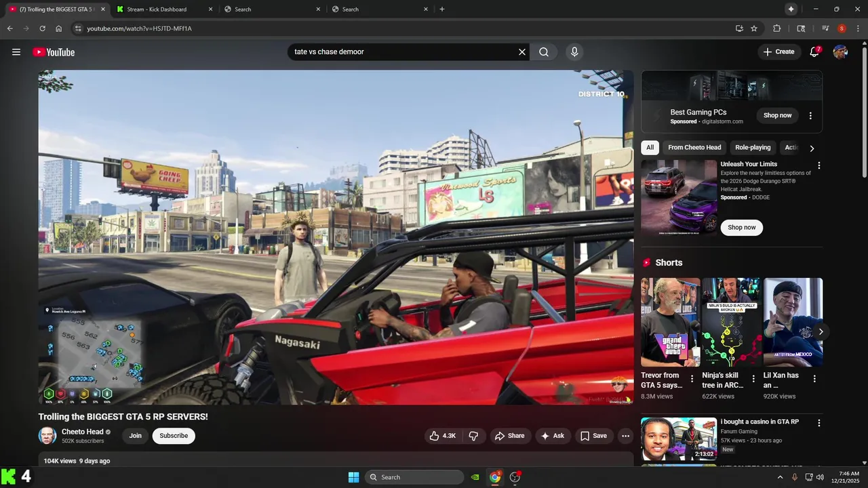The width and height of the screenshot is (868, 488).
Task: Open the Chrome profile icon
Action: (842, 28)
